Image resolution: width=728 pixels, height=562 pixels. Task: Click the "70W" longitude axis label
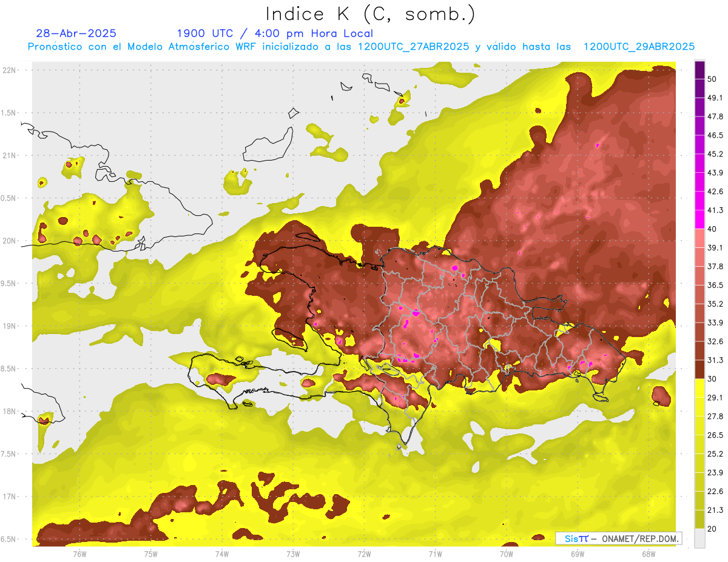pos(507,554)
